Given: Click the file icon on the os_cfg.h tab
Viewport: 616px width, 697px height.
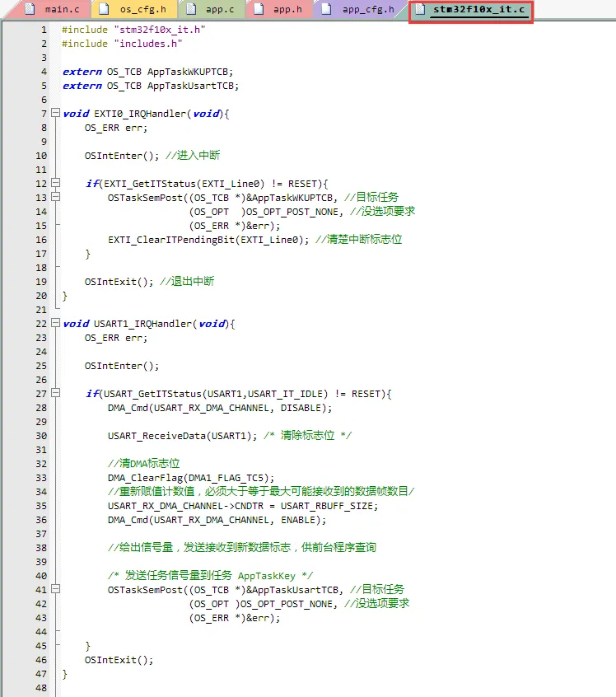Looking at the screenshot, I should 105,10.
